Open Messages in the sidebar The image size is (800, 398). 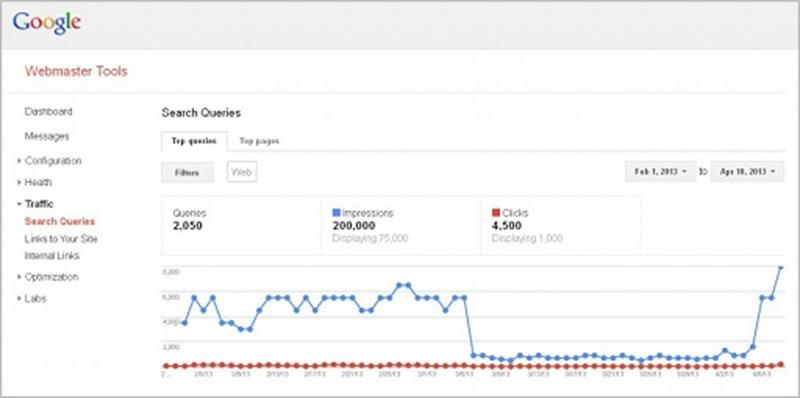[47, 136]
